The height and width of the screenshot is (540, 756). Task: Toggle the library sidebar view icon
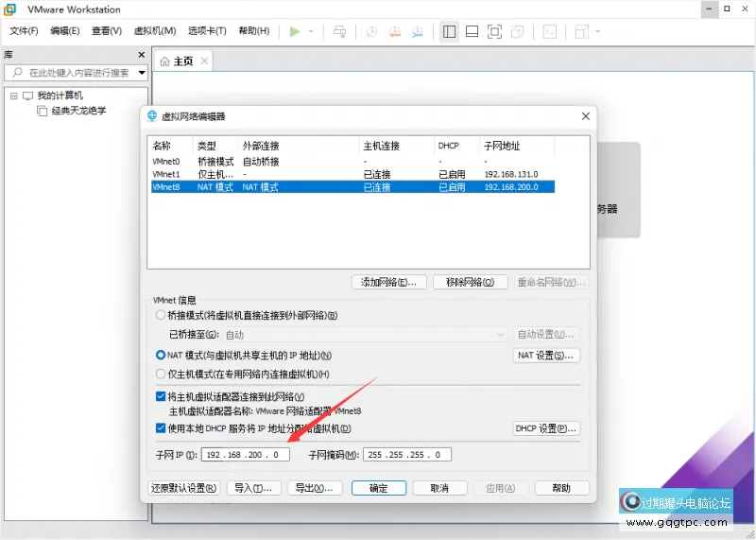click(449, 32)
